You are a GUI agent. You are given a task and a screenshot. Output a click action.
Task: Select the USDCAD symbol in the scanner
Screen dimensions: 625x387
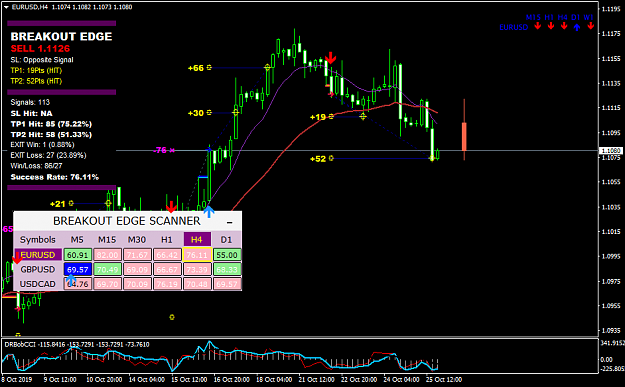click(x=38, y=284)
